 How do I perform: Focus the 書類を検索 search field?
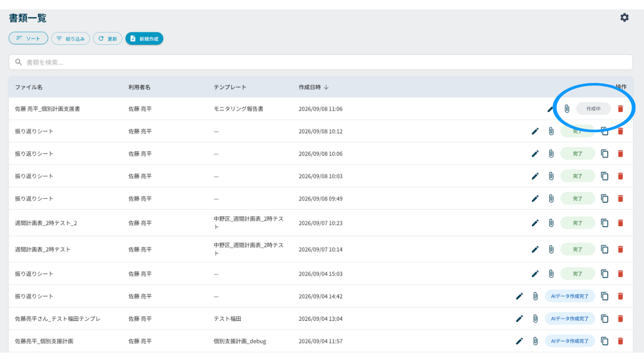click(x=320, y=62)
